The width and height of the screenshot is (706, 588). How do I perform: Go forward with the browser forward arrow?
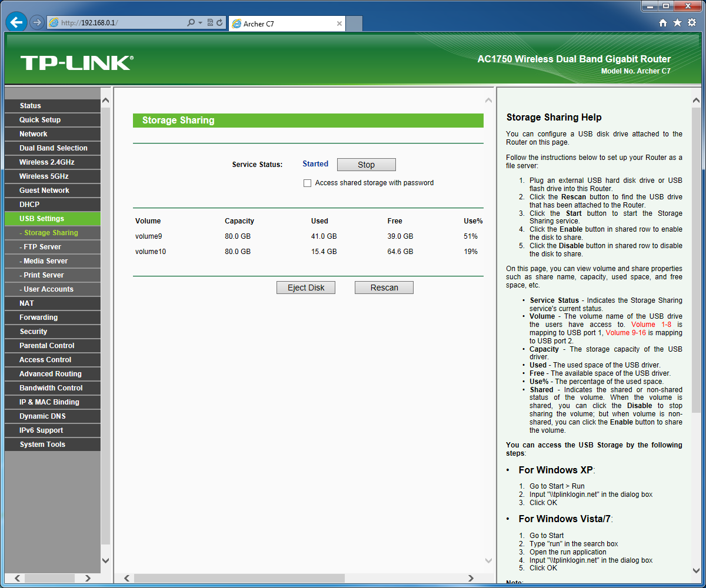pos(37,22)
